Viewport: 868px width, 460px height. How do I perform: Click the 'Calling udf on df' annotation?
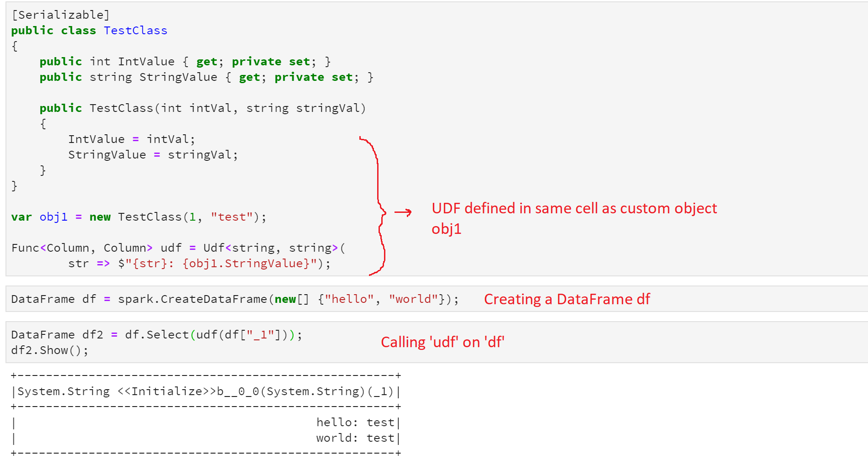pyautogui.click(x=443, y=341)
